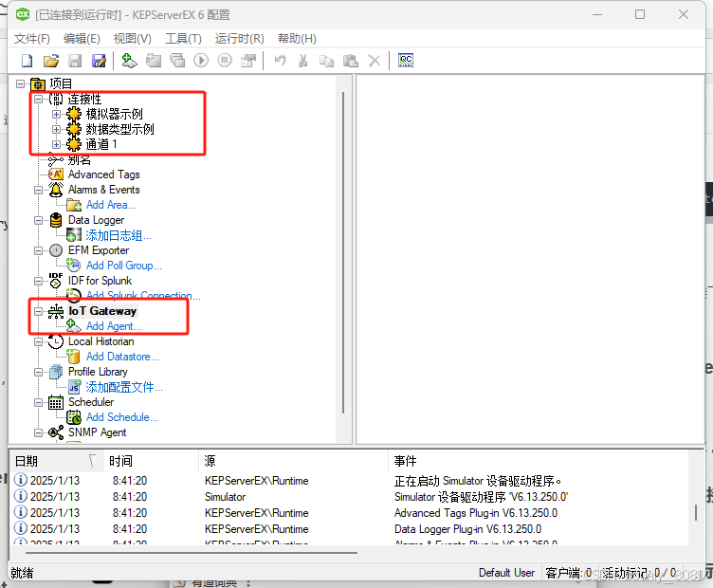Select the 别名 tree item
This screenshot has width=713, height=588.
[x=79, y=159]
